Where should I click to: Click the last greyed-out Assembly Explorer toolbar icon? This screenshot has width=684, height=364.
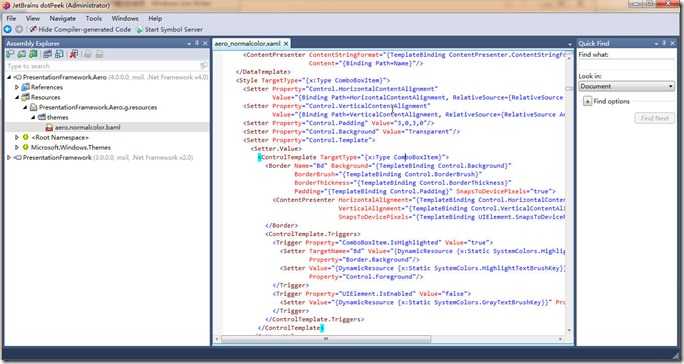[99, 54]
